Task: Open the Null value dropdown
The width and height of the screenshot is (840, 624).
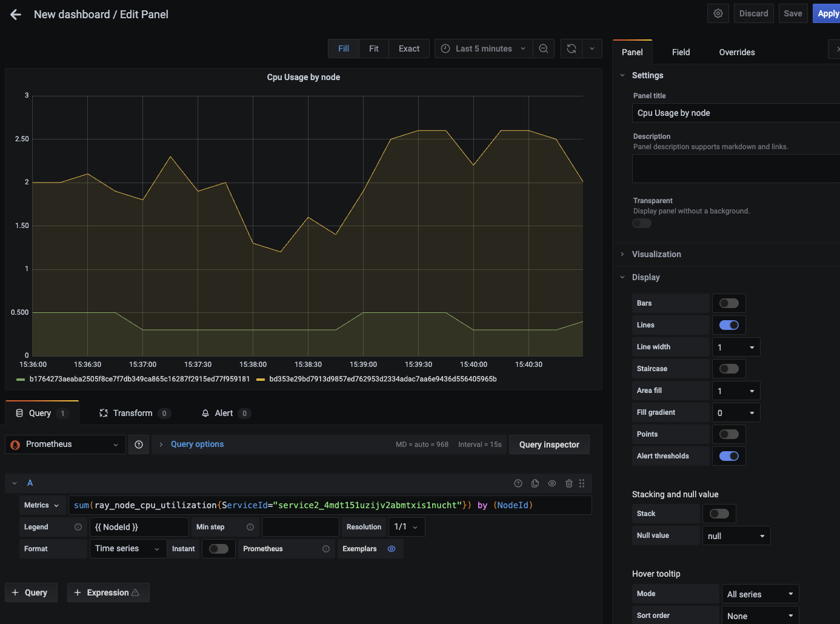Action: click(736, 535)
